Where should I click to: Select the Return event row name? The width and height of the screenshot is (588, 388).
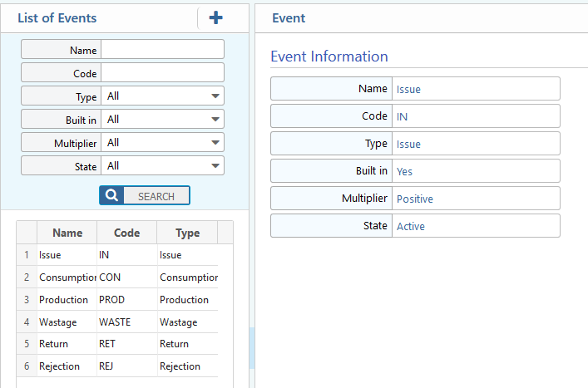tap(53, 344)
